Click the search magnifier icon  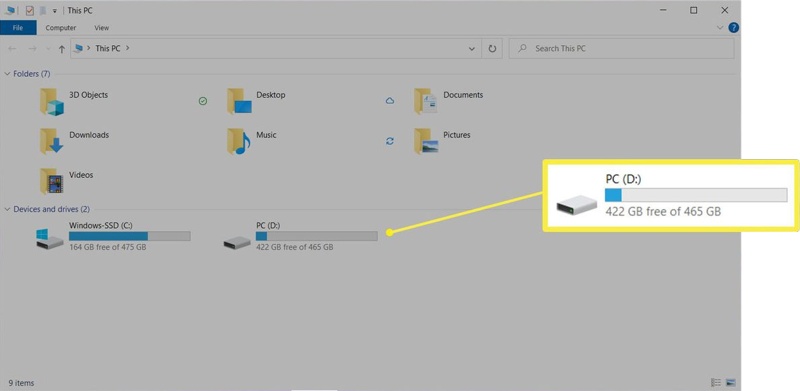coord(522,48)
